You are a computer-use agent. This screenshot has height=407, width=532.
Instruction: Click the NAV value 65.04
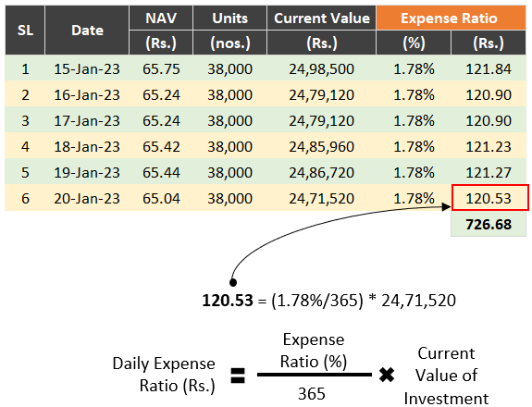click(161, 198)
